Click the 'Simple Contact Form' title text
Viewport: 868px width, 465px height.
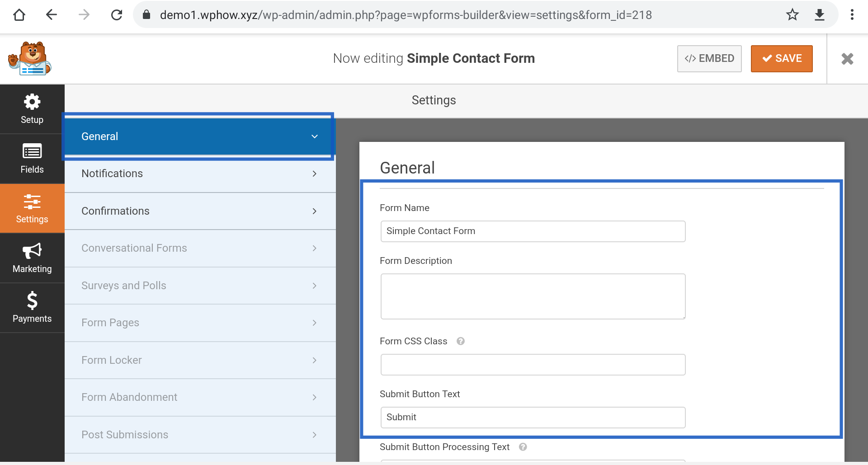pos(471,58)
